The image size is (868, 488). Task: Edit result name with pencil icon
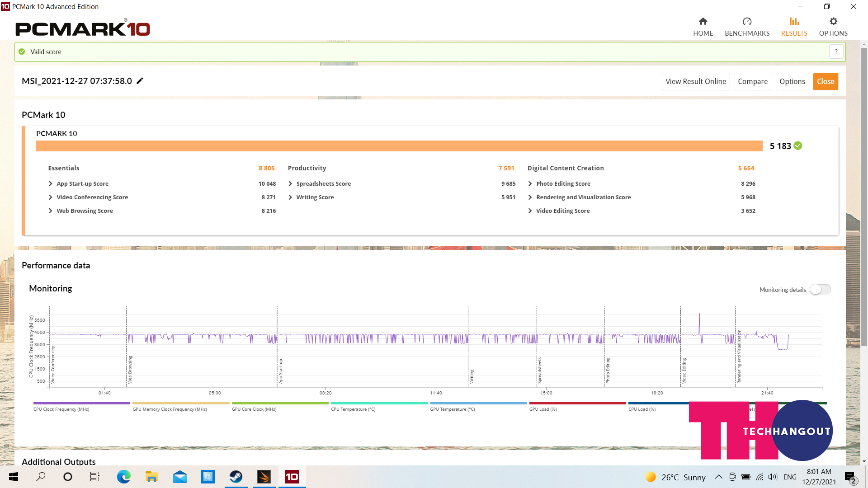[x=140, y=81]
